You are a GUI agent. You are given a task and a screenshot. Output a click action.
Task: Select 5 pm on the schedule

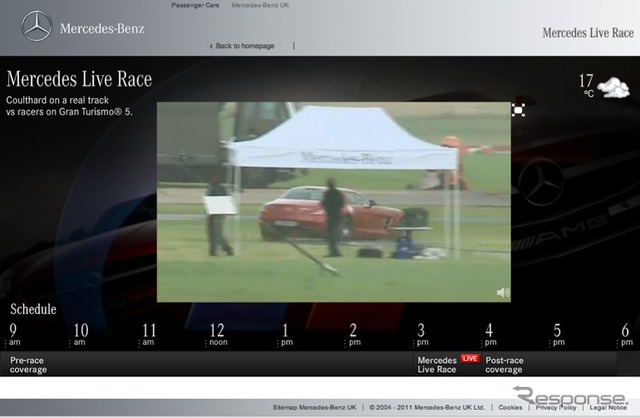click(558, 334)
